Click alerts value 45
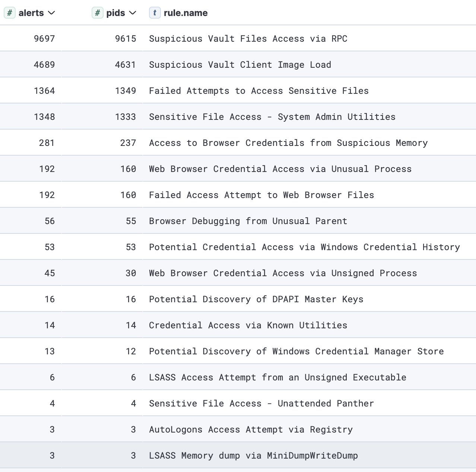476x472 pixels. point(50,273)
